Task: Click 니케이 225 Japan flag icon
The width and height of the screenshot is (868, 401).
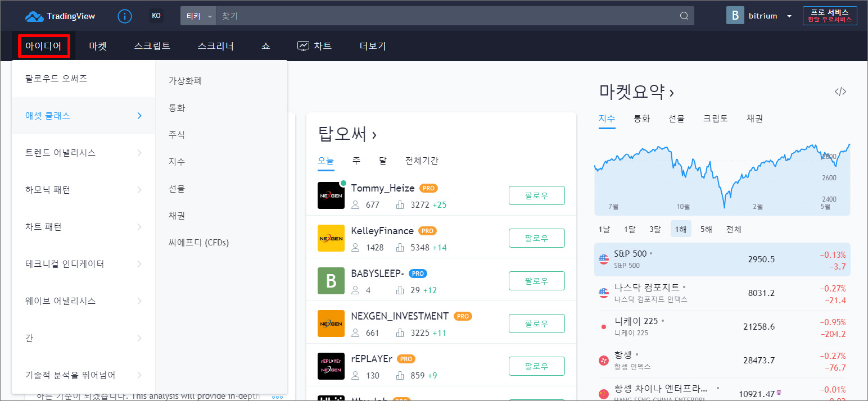Action: tap(604, 326)
